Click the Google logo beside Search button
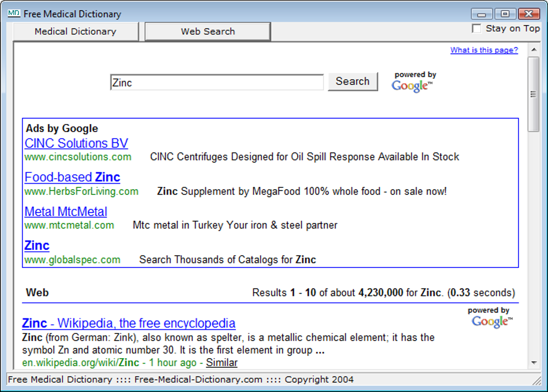This screenshot has height=392, width=548. [413, 86]
